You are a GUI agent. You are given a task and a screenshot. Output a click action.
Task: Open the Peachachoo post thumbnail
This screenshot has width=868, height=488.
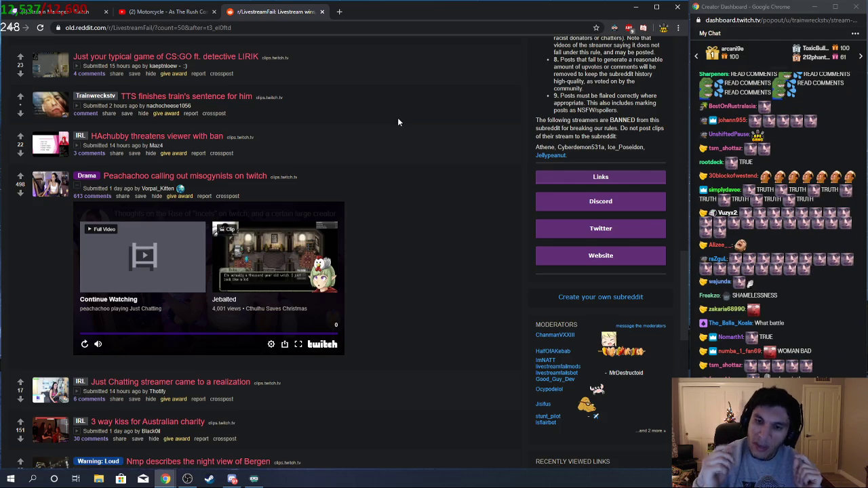(51, 184)
